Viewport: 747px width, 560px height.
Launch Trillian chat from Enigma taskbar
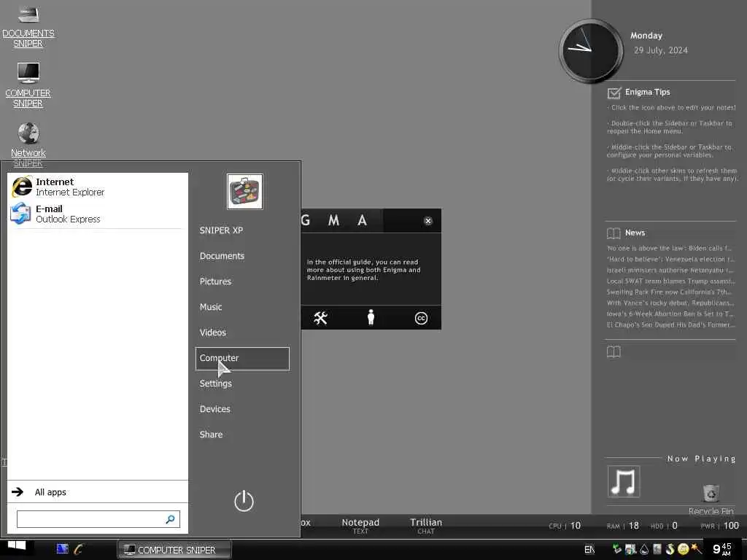pyautogui.click(x=426, y=526)
